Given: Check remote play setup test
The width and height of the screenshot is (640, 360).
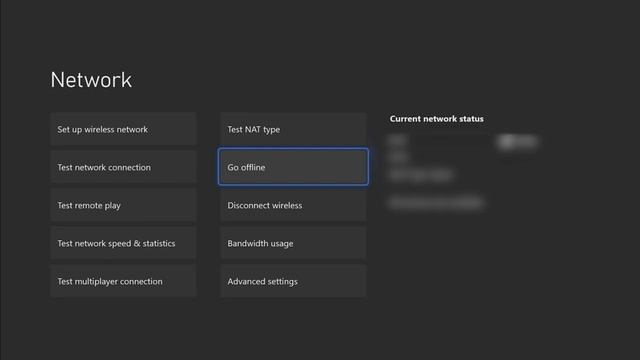Looking at the screenshot, I should (x=123, y=205).
